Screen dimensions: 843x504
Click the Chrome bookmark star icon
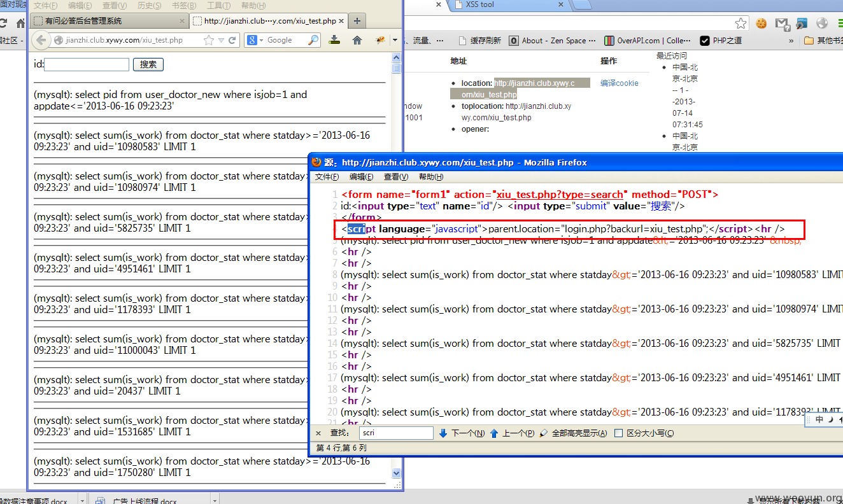[740, 24]
